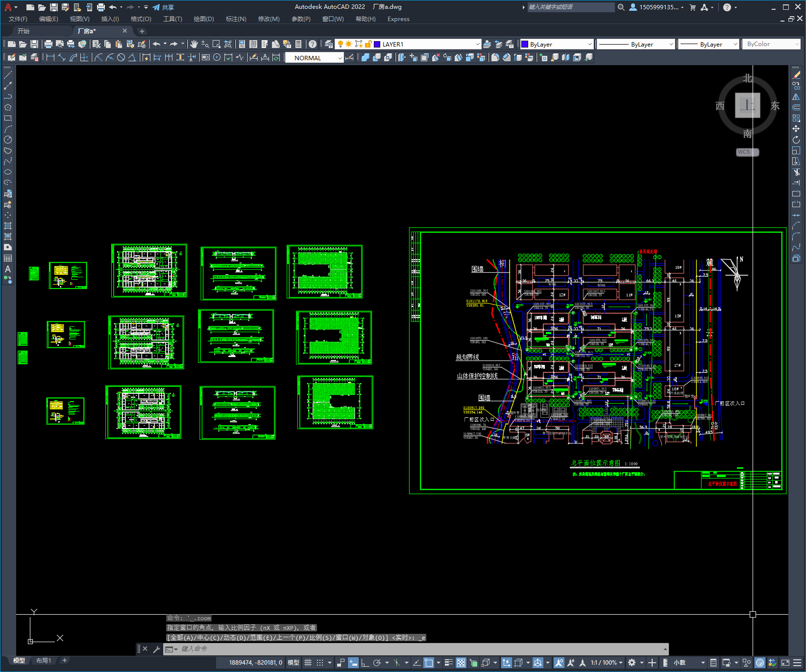806x672 pixels.
Task: Select the Move tool in modify toolbar
Action: coord(796,129)
